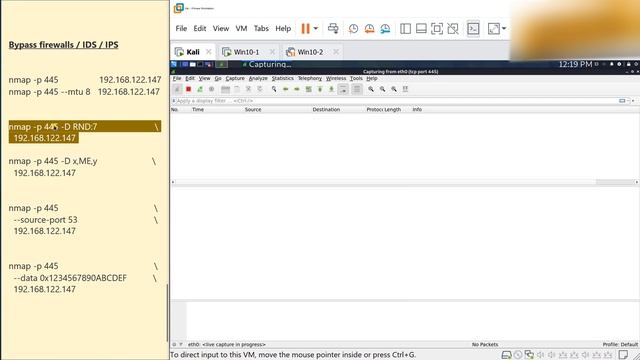This screenshot has width=640, height=360.
Task: Toggle thumbnail bar layout icon in VMware toolbar
Action: point(421,29)
